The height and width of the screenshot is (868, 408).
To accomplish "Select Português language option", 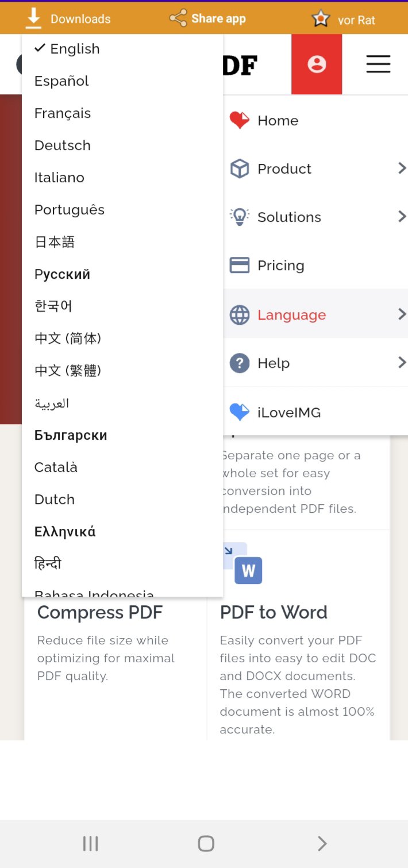I will click(x=122, y=210).
